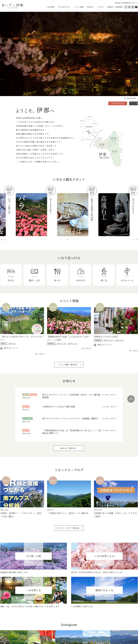
Task: Click the TO TOP round button
Action: click(131, 399)
